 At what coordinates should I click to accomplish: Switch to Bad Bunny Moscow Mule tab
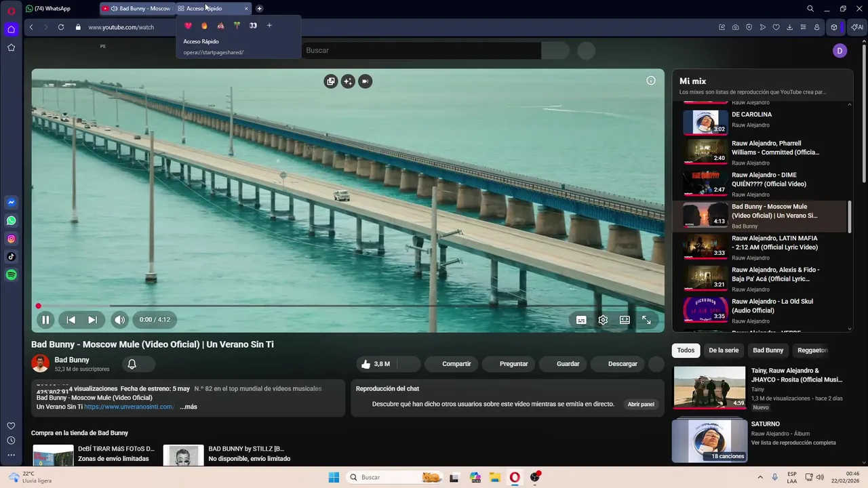click(x=136, y=9)
